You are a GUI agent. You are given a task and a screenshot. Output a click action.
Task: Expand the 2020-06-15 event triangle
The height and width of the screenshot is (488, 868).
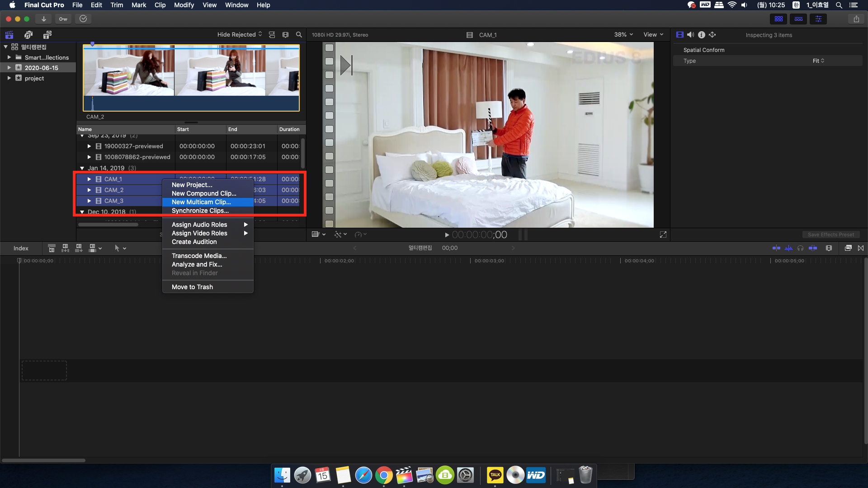click(x=9, y=68)
